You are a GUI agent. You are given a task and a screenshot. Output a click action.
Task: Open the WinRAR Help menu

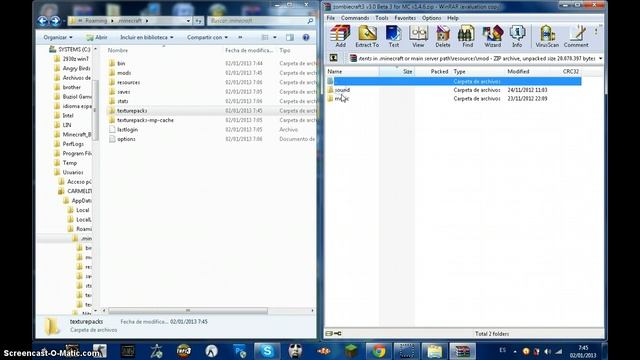coord(453,18)
